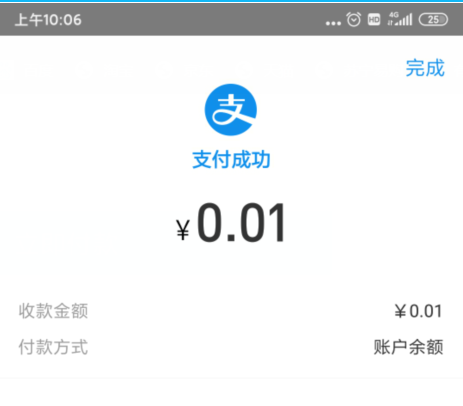The image size is (463, 406).
Task: Tap the divider line below 付款方式
Action: 231,378
